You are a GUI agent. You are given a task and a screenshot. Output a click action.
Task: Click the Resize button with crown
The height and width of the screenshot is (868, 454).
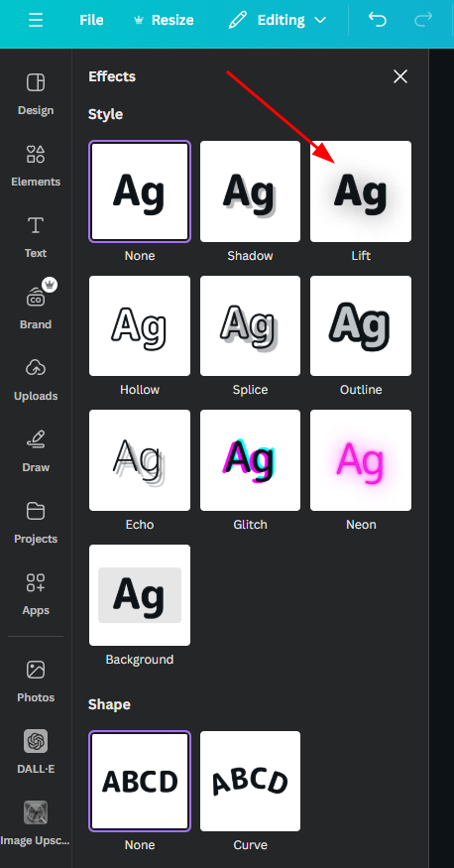(x=164, y=21)
